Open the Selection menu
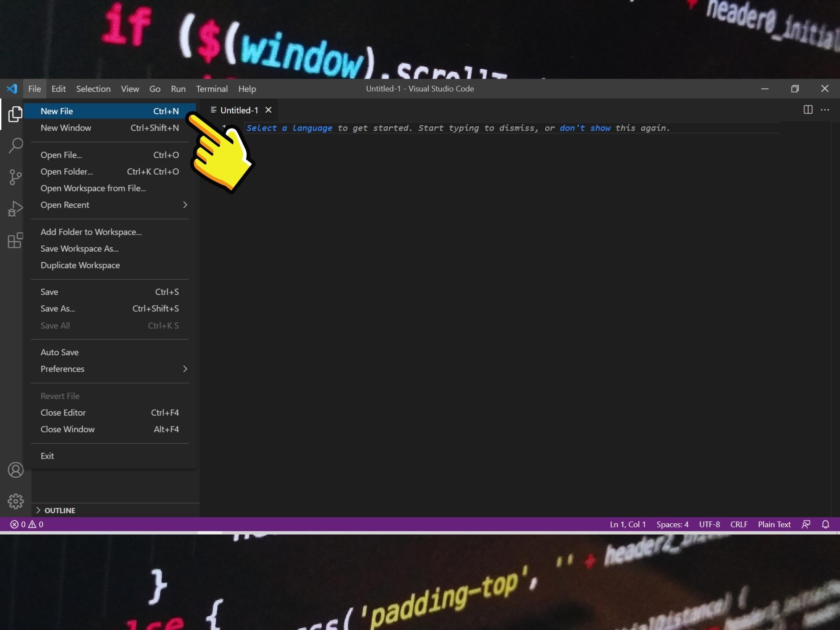The width and height of the screenshot is (840, 630). (93, 89)
